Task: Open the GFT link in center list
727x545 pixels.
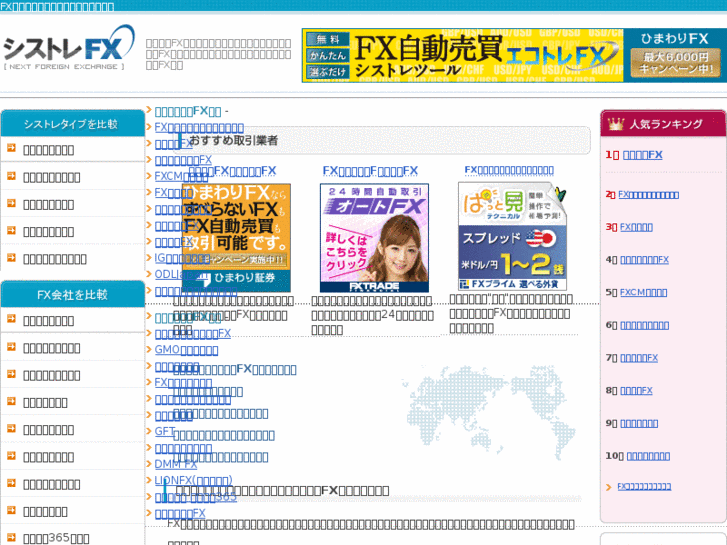Action: [165, 431]
